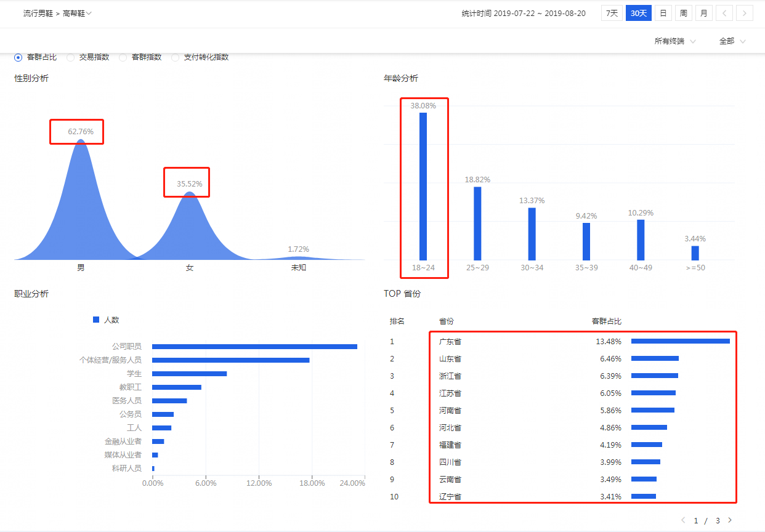
Task: Select the 客群占比 radio button
Action: pos(18,57)
